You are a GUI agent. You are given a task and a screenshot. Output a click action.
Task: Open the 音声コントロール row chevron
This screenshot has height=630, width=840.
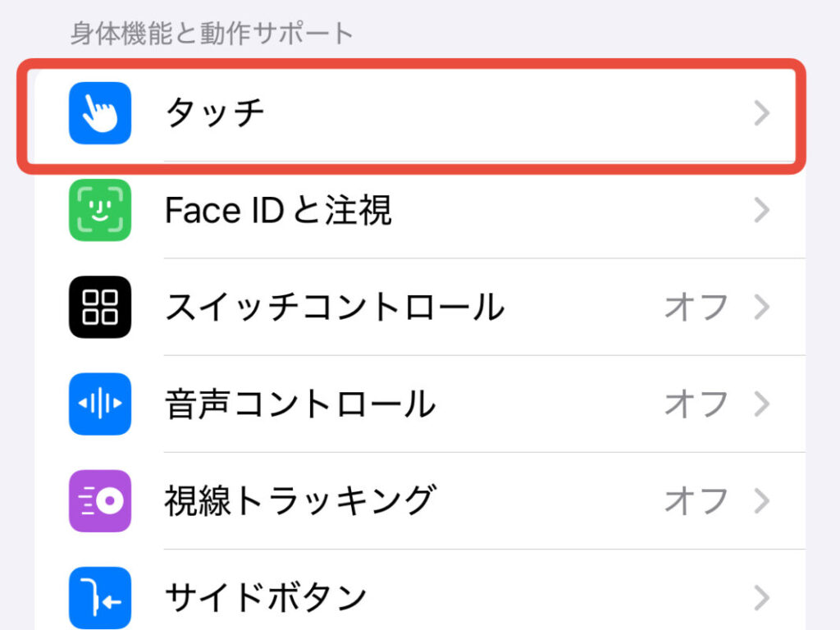click(x=761, y=404)
